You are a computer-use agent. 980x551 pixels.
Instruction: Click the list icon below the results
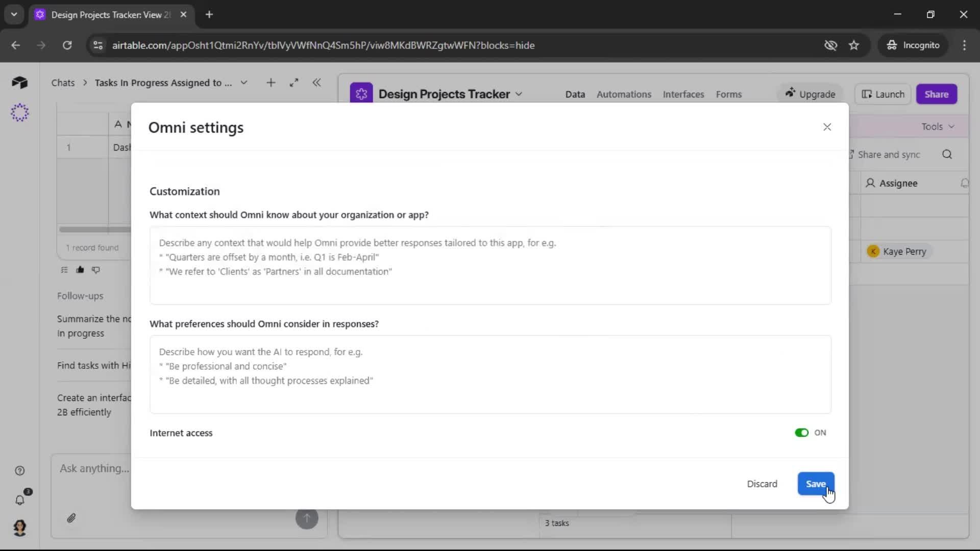pyautogui.click(x=64, y=269)
